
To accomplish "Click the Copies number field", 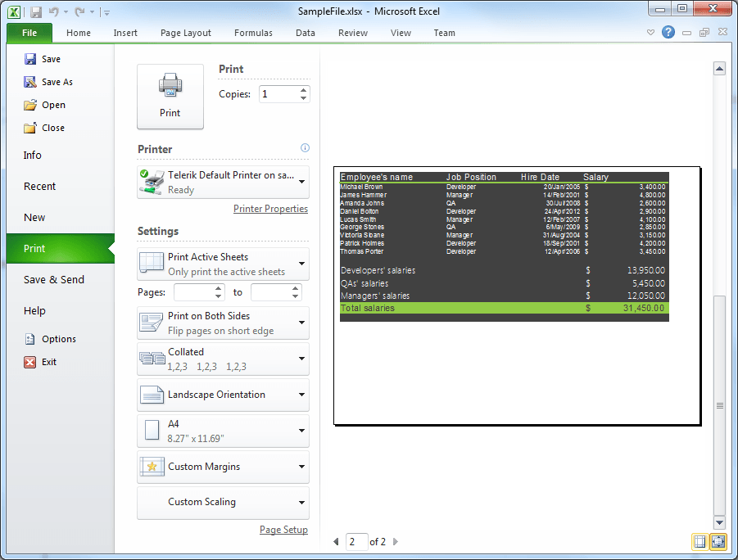I will pyautogui.click(x=278, y=94).
